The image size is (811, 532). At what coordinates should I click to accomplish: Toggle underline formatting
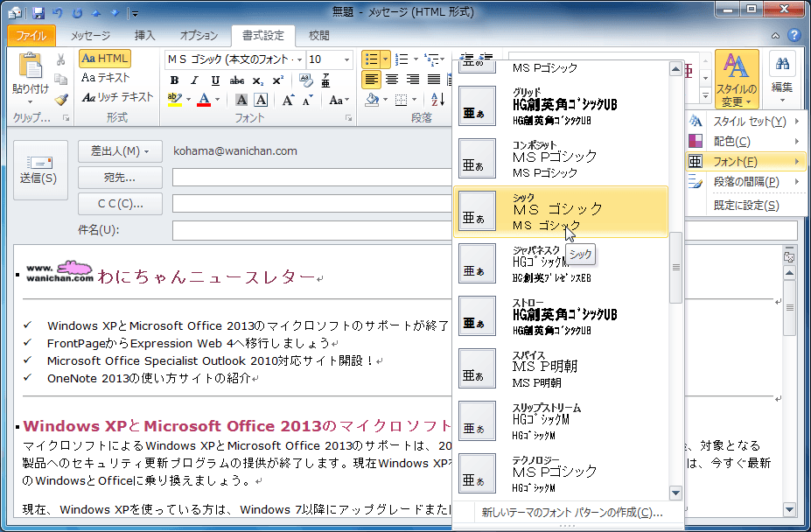point(215,80)
